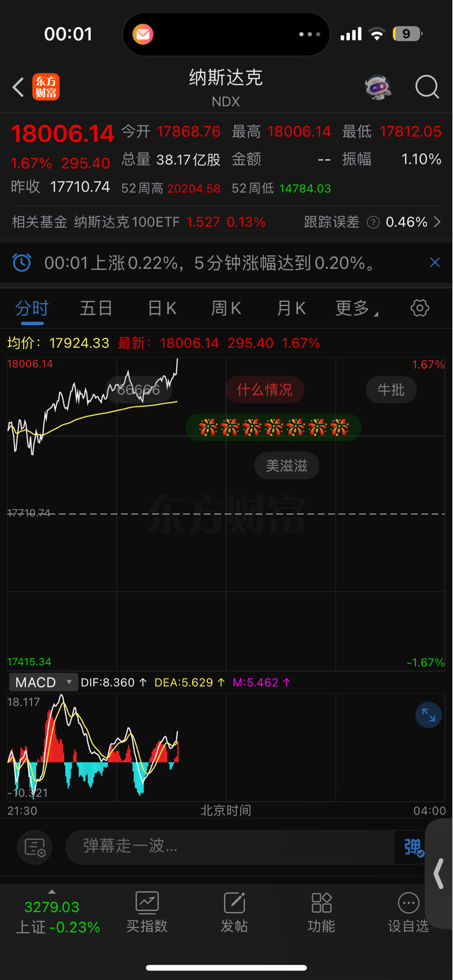The height and width of the screenshot is (980, 453).
Task: Tap the mail app icon in Dynamic Island
Action: click(x=143, y=34)
